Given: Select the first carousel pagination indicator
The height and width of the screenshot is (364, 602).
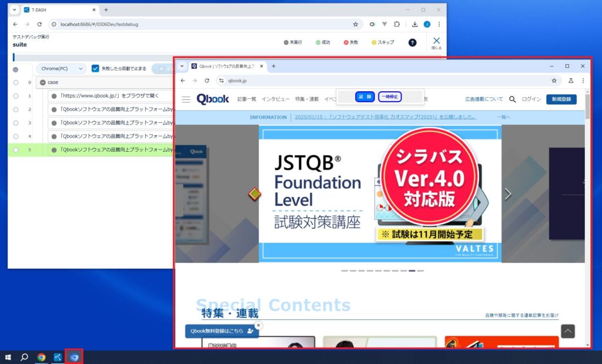Looking at the screenshot, I should click(345, 271).
